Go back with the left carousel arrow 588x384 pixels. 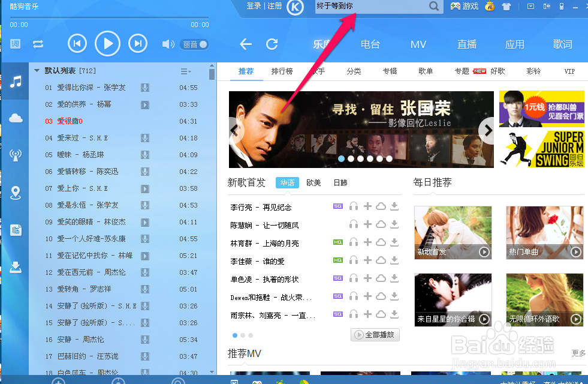[234, 130]
